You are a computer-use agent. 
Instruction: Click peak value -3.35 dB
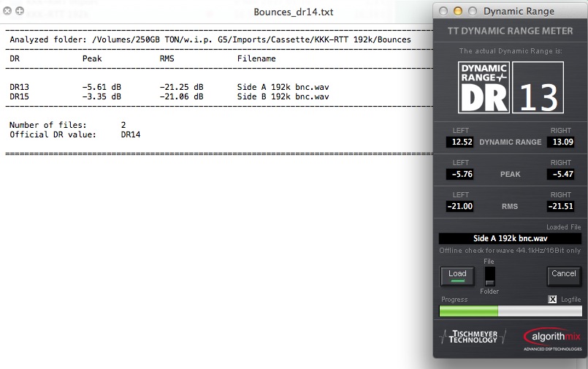(x=102, y=96)
